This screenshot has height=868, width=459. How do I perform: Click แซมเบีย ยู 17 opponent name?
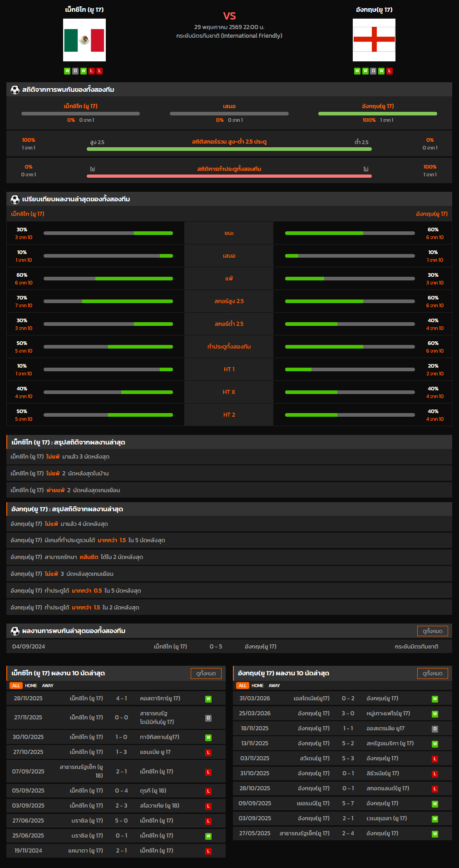[155, 752]
